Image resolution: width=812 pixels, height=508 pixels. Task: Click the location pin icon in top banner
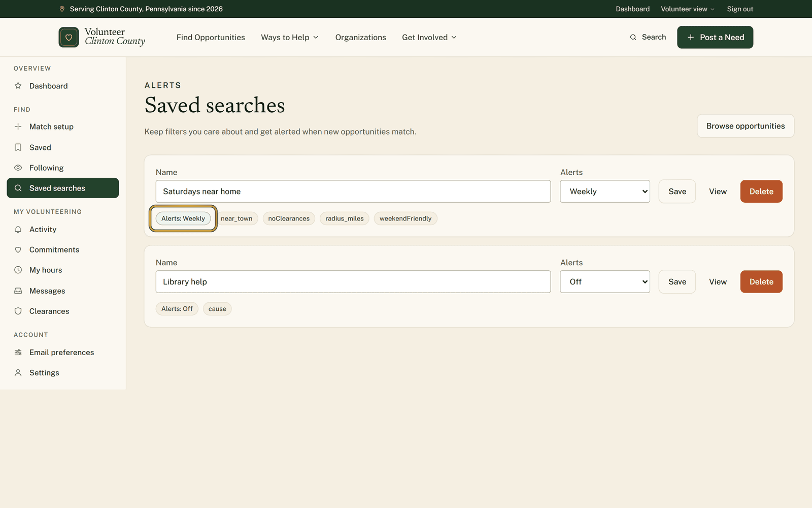click(x=62, y=9)
